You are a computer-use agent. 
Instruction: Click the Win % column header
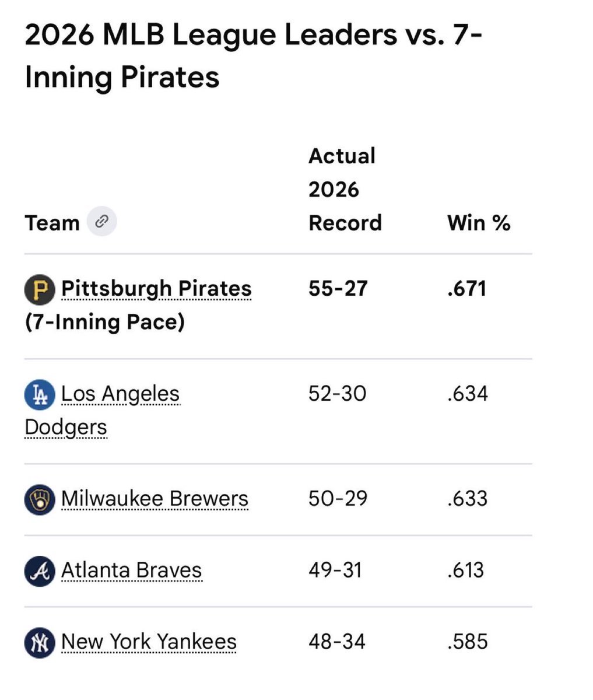[479, 223]
